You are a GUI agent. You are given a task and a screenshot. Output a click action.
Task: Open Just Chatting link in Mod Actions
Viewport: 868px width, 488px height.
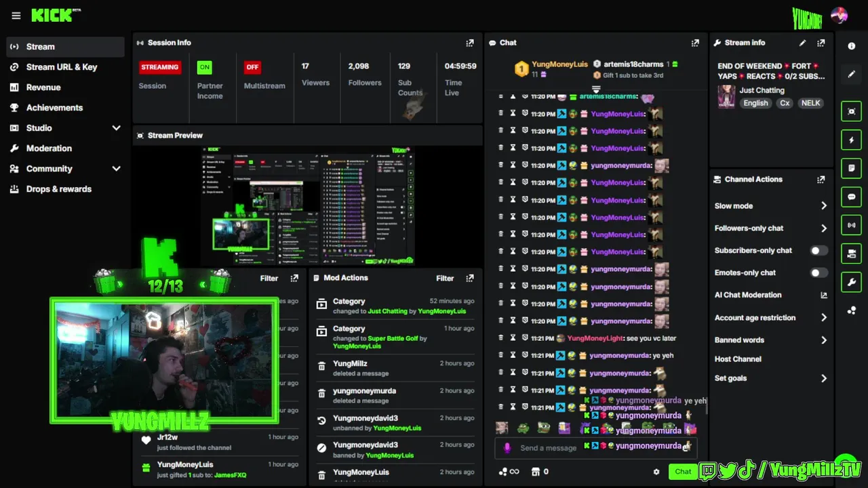click(388, 311)
